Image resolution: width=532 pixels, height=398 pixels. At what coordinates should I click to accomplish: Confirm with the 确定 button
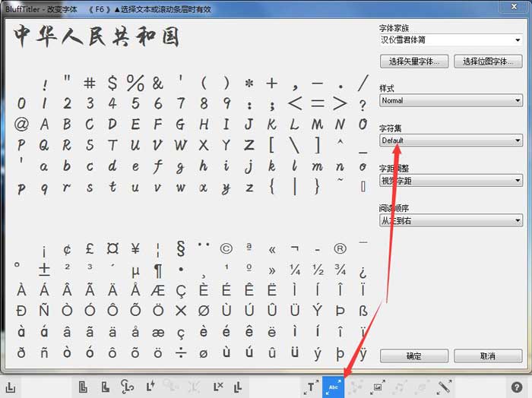click(414, 356)
